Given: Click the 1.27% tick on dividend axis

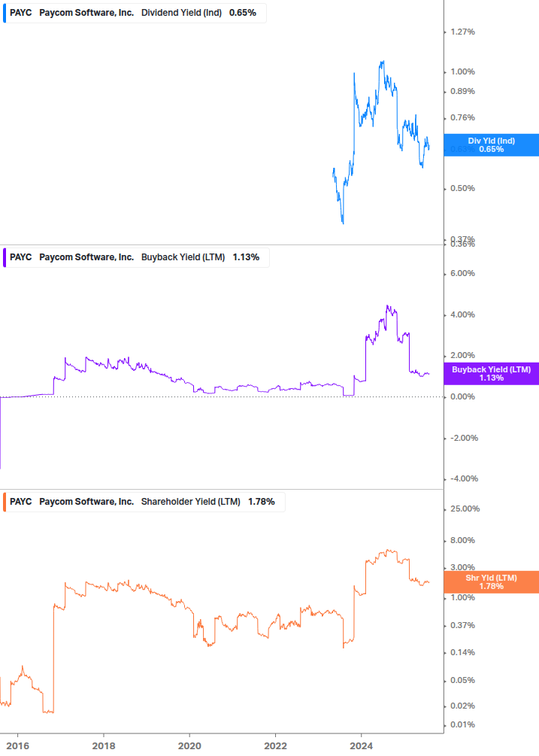Looking at the screenshot, I should coord(462,32).
